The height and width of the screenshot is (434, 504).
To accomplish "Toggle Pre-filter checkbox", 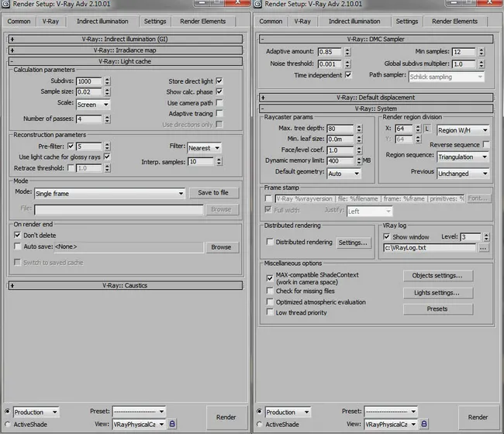I will [x=71, y=146].
